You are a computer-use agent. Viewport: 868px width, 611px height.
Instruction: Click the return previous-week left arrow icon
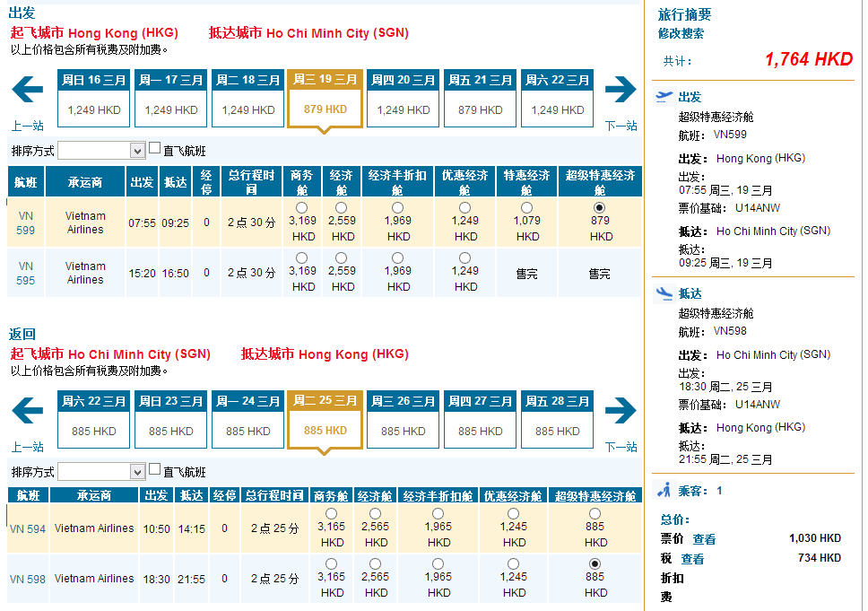pos(28,411)
